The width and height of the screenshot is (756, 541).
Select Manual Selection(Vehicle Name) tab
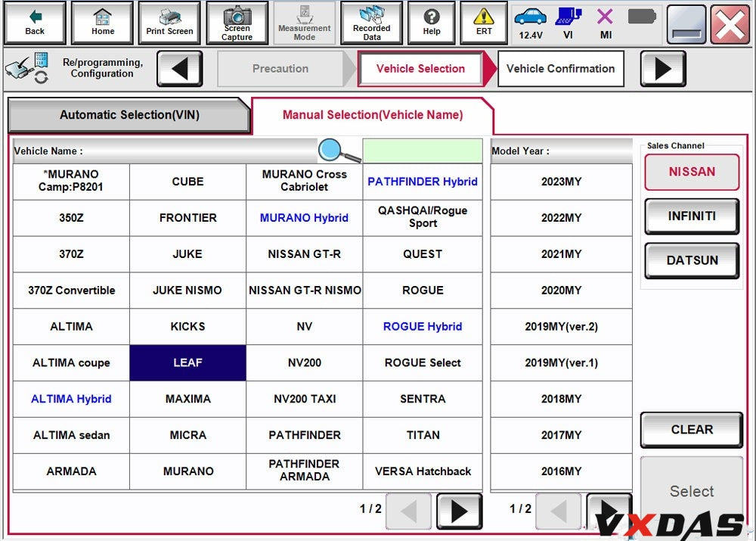coord(373,115)
